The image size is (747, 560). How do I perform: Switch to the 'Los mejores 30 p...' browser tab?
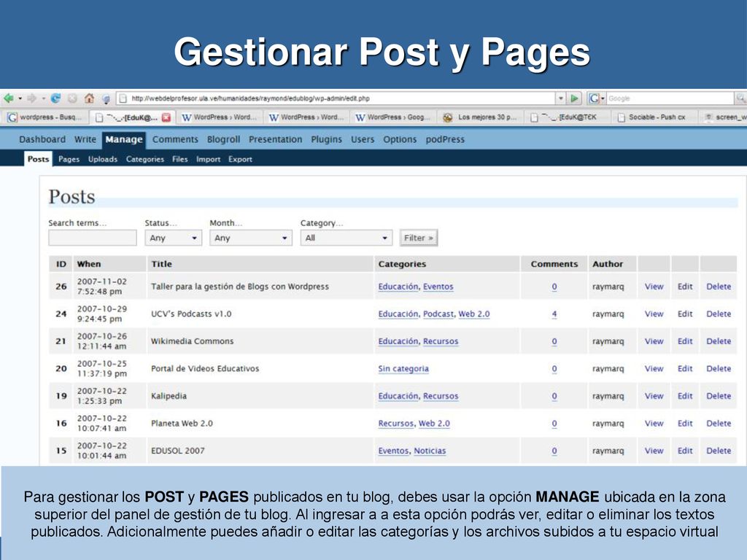(x=481, y=117)
